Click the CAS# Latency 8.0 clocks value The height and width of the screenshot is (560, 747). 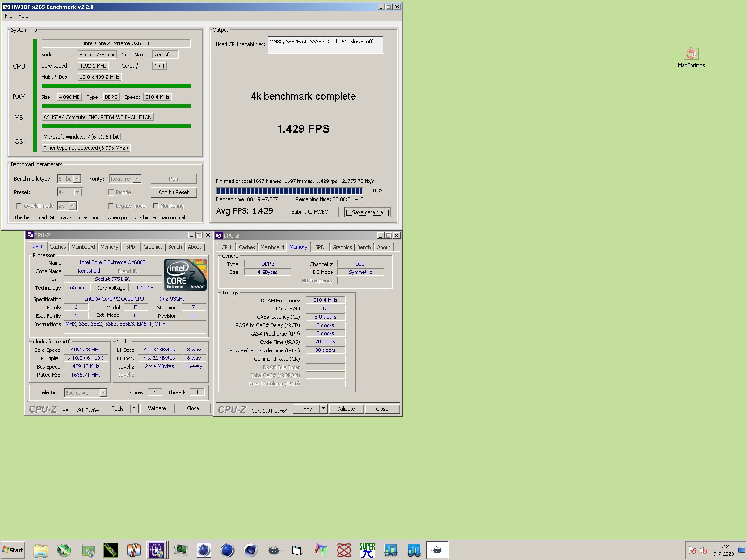click(325, 317)
